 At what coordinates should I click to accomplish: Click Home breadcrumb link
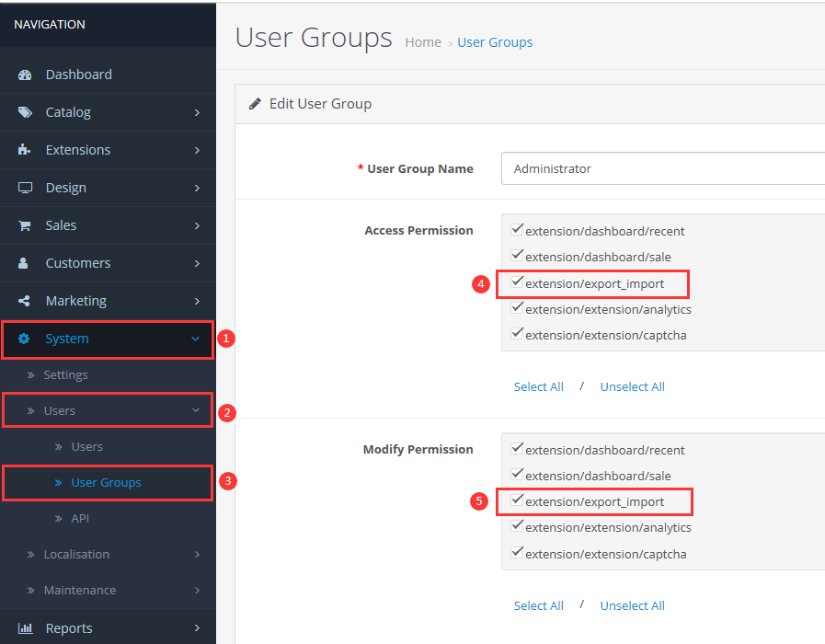click(x=423, y=42)
